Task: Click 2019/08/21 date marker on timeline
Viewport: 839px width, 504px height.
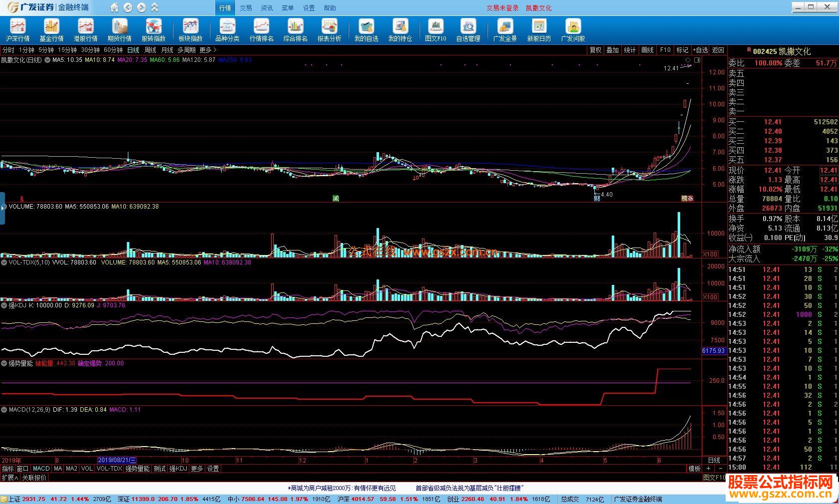Action: (117, 460)
